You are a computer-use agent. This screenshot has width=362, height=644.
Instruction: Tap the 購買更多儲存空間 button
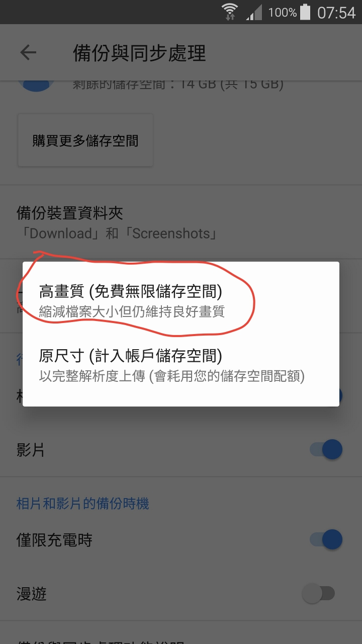(85, 140)
